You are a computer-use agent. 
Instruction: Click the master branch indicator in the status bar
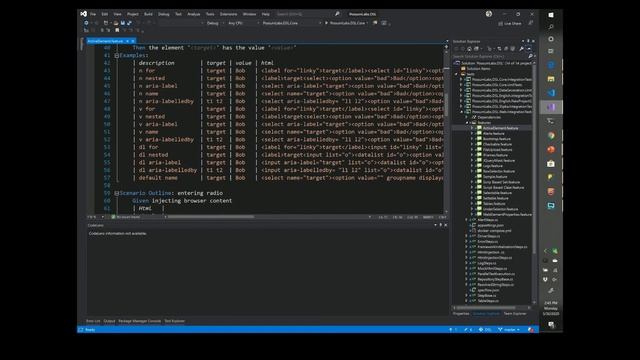(x=509, y=330)
